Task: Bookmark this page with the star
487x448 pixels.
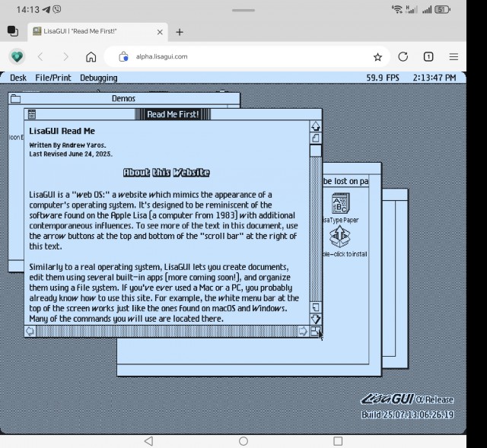Action: pos(377,57)
